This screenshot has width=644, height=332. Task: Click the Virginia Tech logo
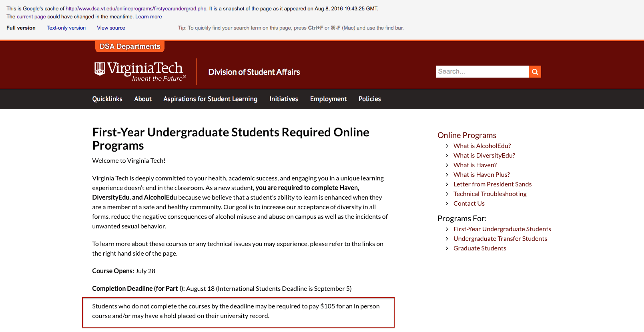[x=140, y=72]
